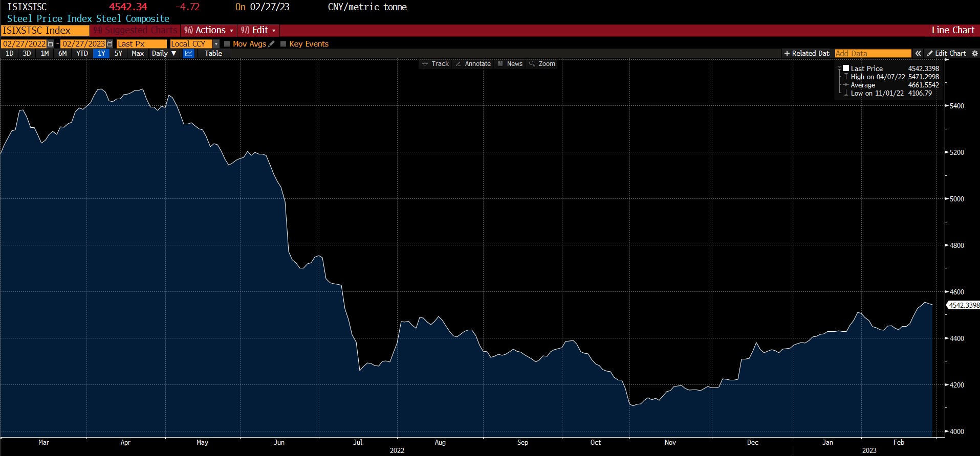Open the Daily periodicity dropdown
The image size is (980, 456).
pos(164,53)
